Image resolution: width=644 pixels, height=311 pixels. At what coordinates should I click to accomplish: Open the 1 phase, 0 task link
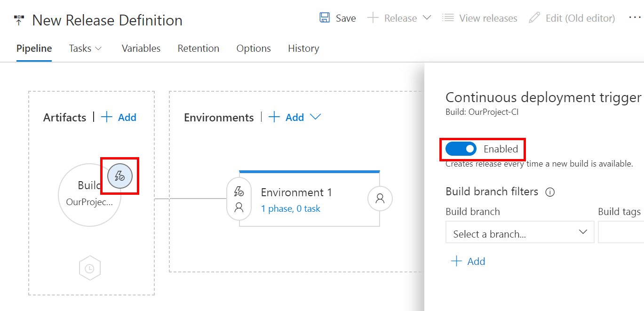tap(290, 208)
